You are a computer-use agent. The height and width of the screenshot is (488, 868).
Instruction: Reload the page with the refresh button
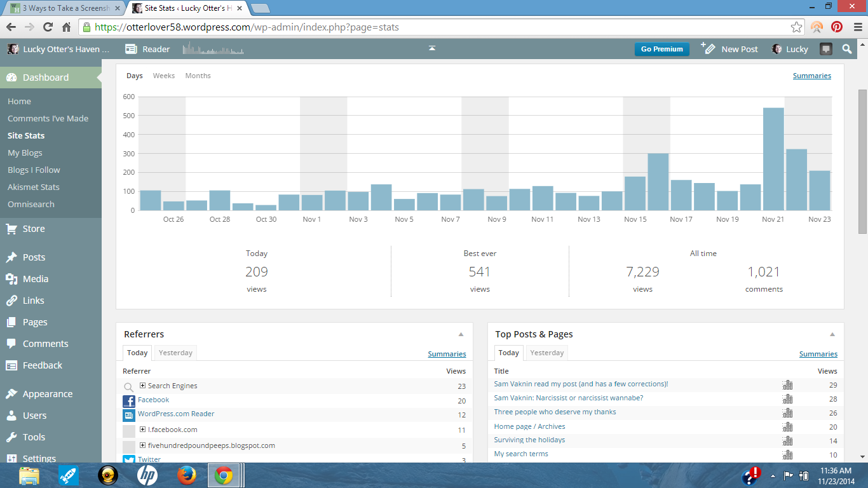[48, 27]
